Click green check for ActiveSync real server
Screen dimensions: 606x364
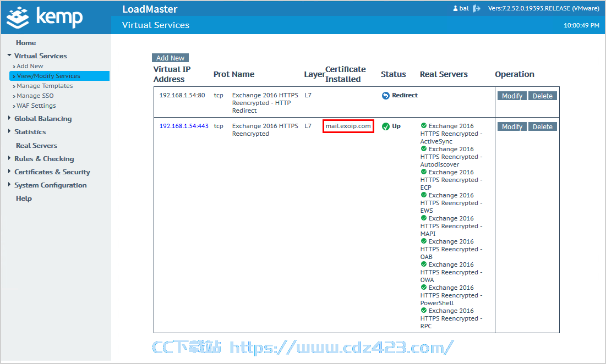(424, 125)
